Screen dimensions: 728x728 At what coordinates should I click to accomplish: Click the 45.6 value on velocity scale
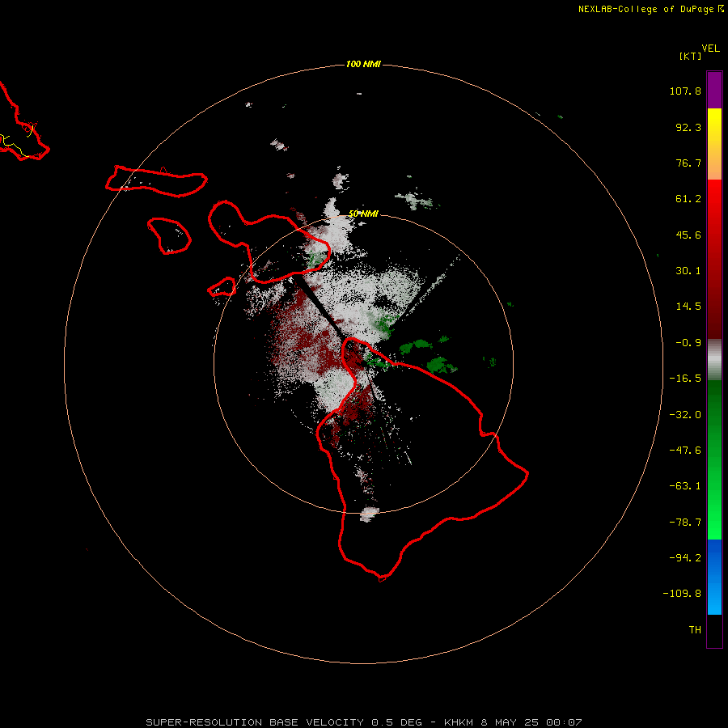[x=688, y=235]
